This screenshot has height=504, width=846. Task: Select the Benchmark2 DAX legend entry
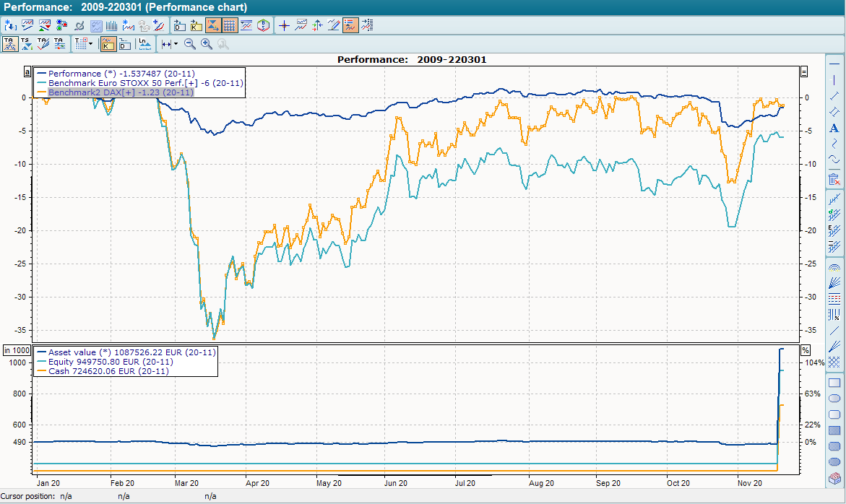point(121,92)
